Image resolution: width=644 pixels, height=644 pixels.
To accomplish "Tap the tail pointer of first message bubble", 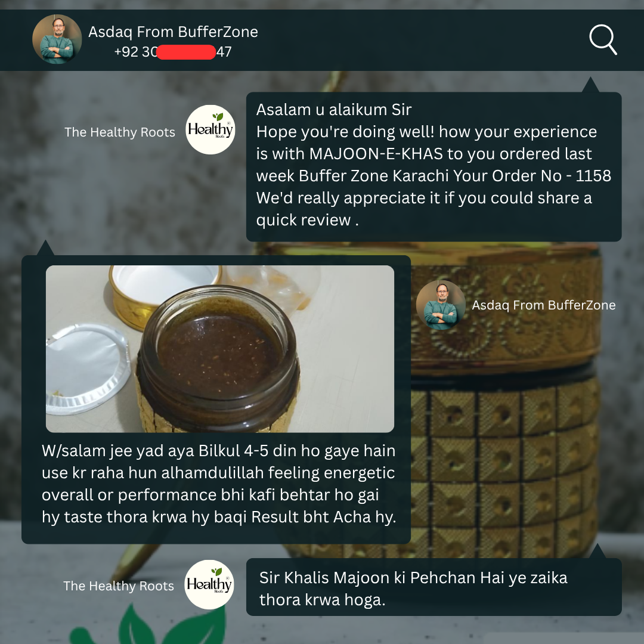I will [x=590, y=85].
